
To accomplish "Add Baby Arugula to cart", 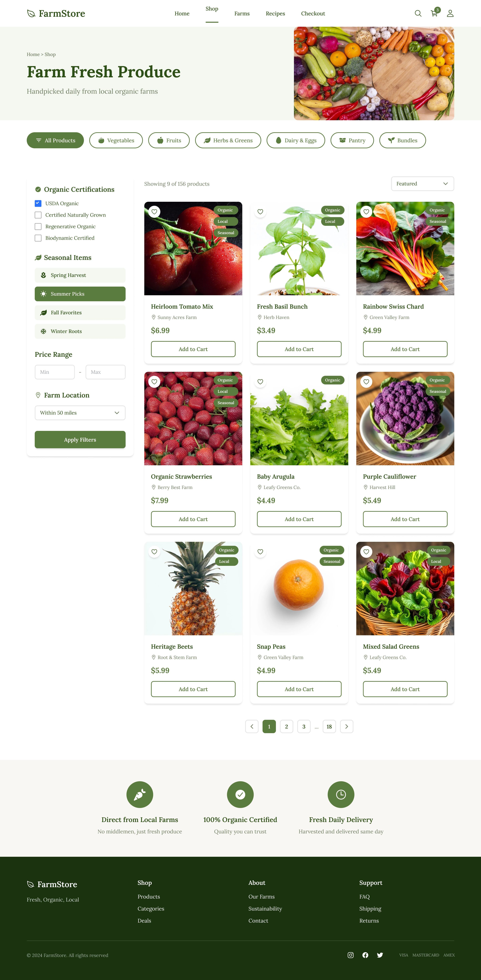I will (x=299, y=519).
